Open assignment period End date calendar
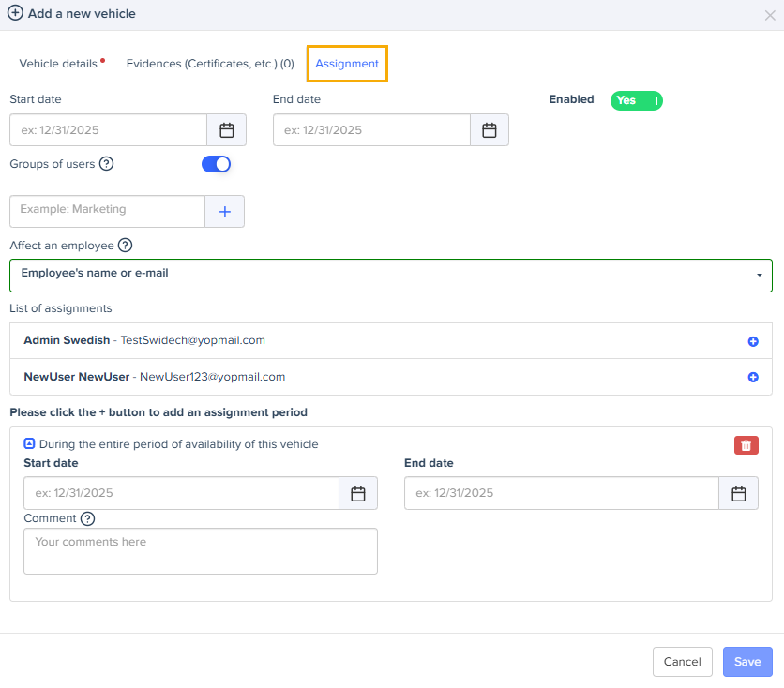Image resolution: width=784 pixels, height=688 pixels. tap(738, 493)
